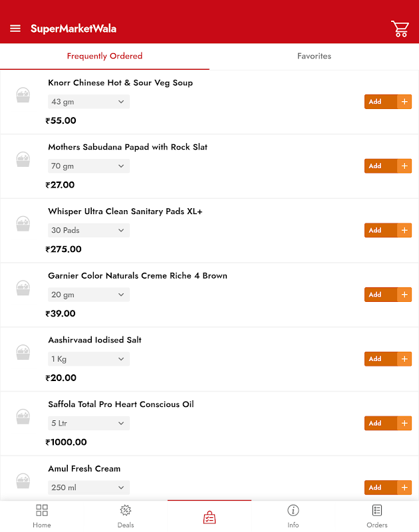The width and height of the screenshot is (419, 532).
Task: Open the Deals section
Action: [x=126, y=515]
